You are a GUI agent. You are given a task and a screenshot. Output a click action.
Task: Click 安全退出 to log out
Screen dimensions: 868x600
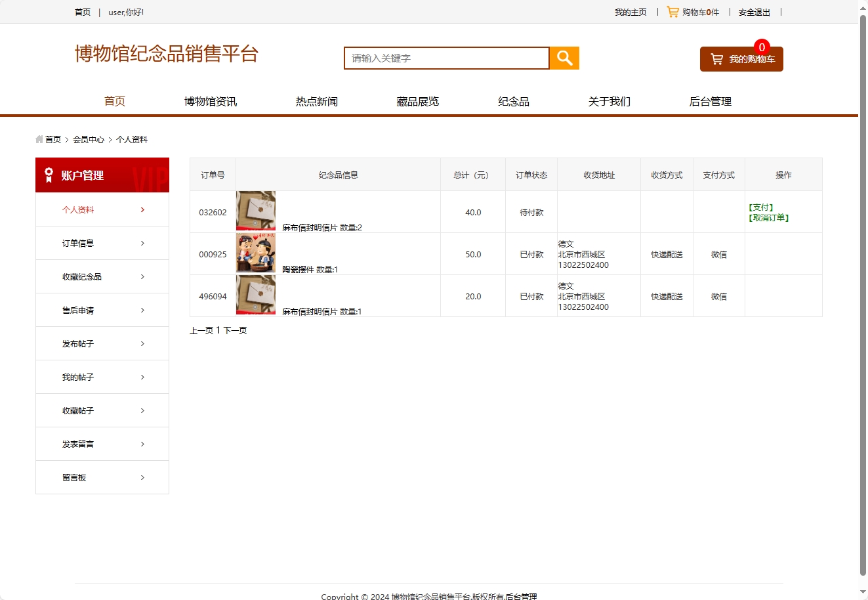[x=754, y=11]
